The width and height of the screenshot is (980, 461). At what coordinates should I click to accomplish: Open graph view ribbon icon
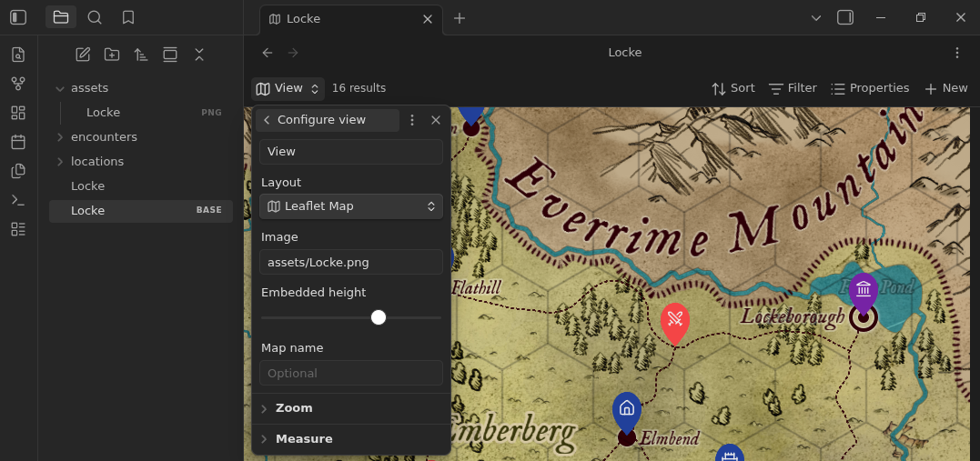click(x=18, y=84)
